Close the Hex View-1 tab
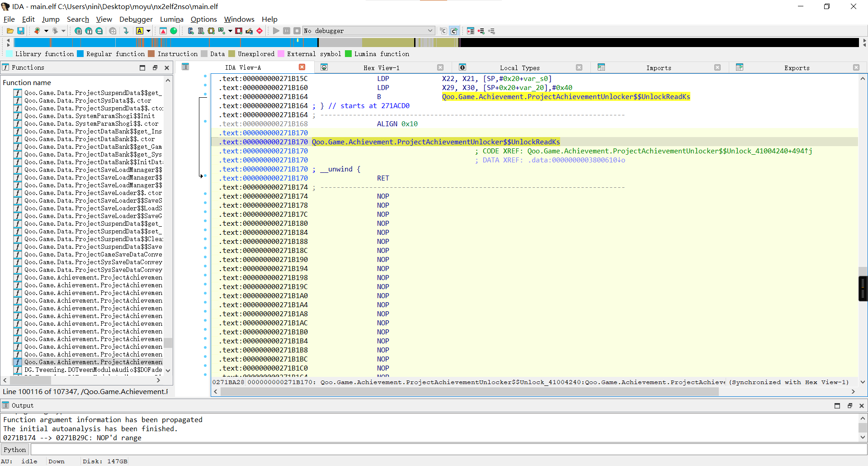The width and height of the screenshot is (868, 466). [440, 67]
